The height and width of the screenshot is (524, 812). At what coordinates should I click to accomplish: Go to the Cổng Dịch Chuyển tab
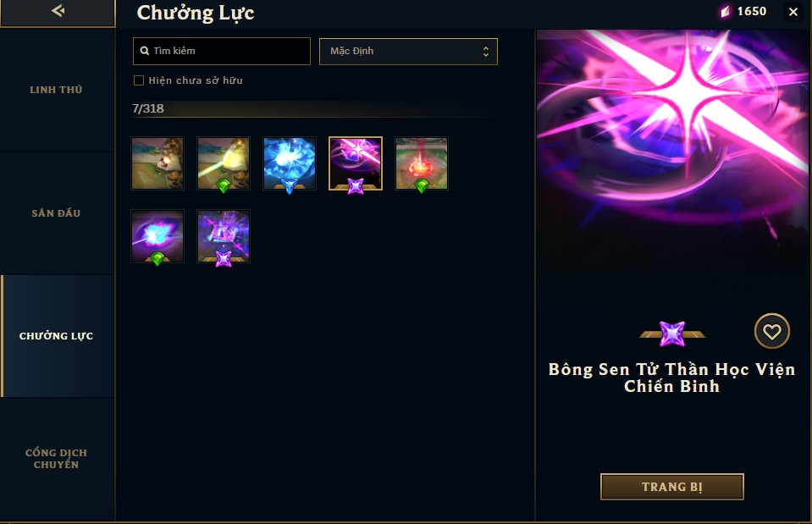(57, 459)
